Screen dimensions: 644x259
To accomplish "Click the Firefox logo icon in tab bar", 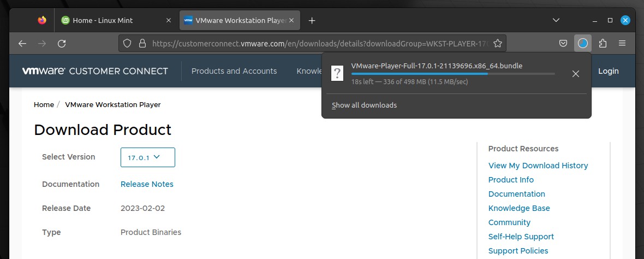I will pos(42,20).
